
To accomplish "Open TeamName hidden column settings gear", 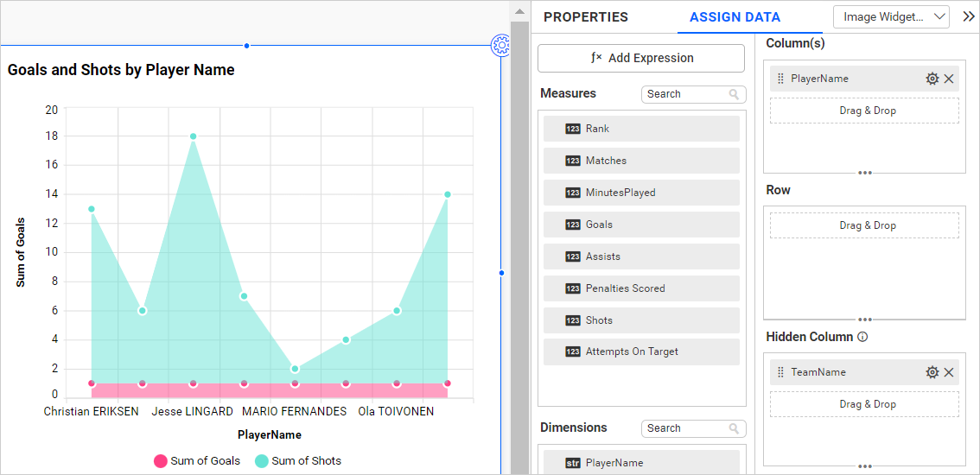I will (x=932, y=372).
